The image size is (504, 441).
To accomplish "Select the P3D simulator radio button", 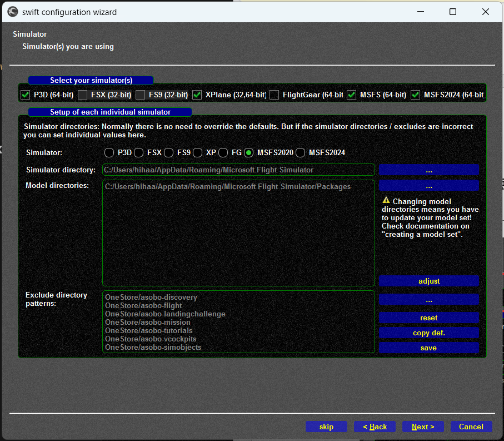I will [x=109, y=152].
